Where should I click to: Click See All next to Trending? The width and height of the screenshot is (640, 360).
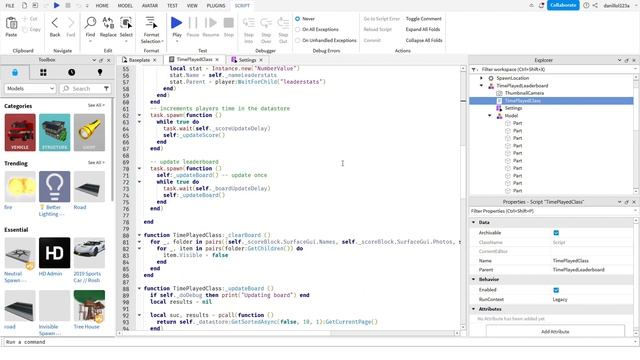pyautogui.click(x=96, y=162)
